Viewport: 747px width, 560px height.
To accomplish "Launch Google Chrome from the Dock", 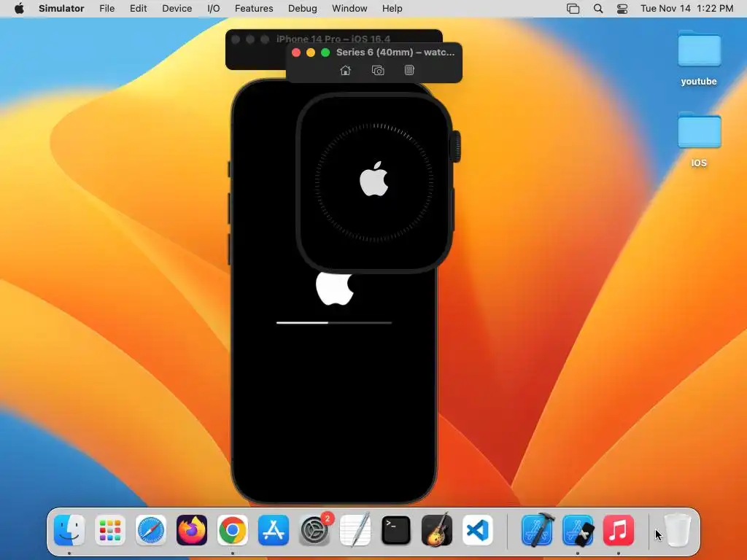I will 233,530.
